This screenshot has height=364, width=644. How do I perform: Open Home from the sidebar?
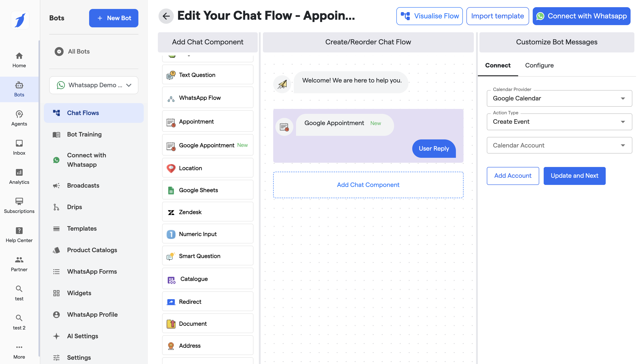point(19,60)
